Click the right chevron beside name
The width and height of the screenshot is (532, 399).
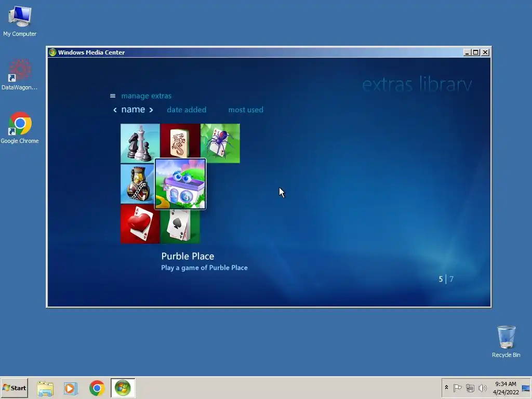pyautogui.click(x=151, y=110)
